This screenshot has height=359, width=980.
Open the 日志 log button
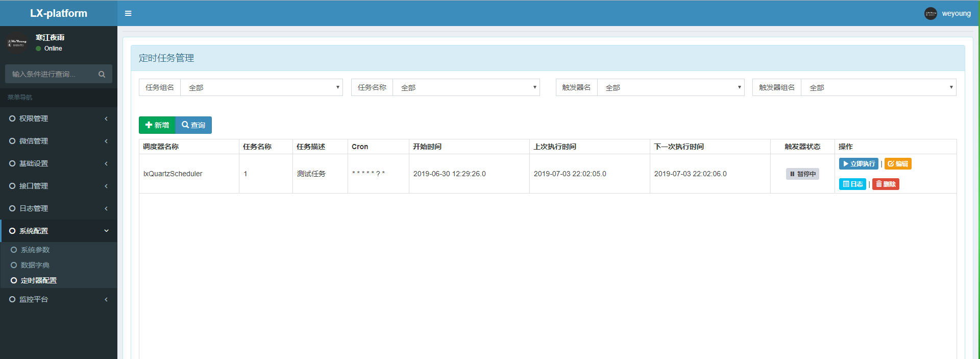[x=852, y=184]
